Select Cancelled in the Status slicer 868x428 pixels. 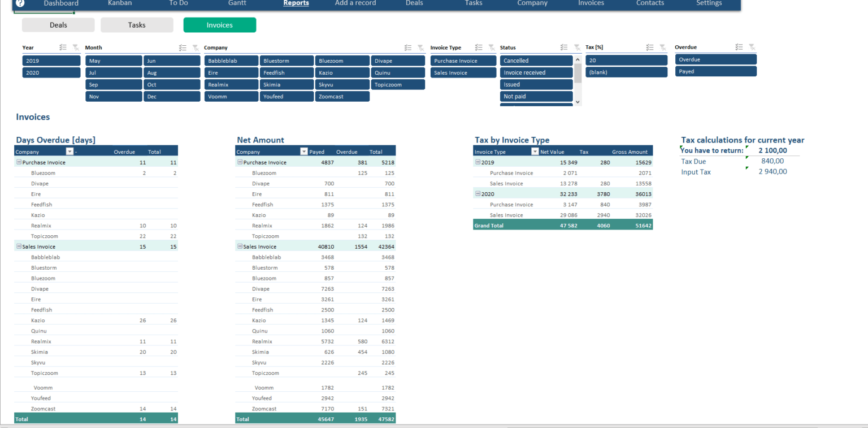click(x=535, y=60)
